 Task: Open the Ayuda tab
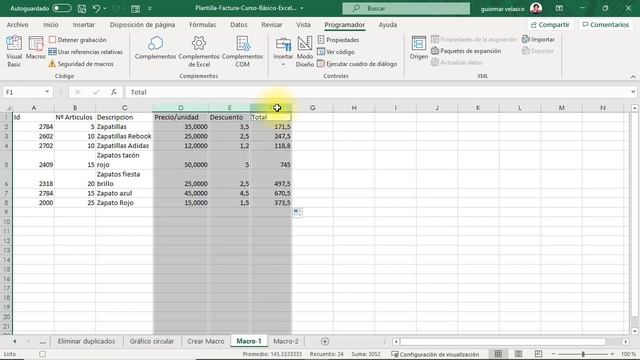387,24
